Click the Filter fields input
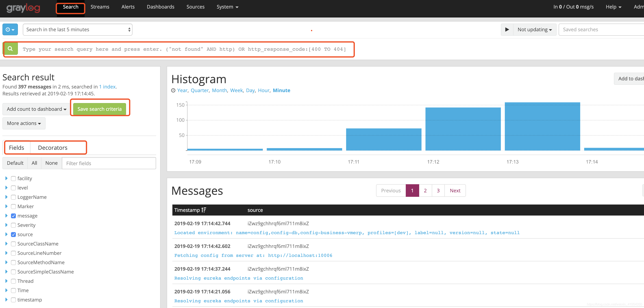Screen dimensions: 644x308 [x=109, y=163]
